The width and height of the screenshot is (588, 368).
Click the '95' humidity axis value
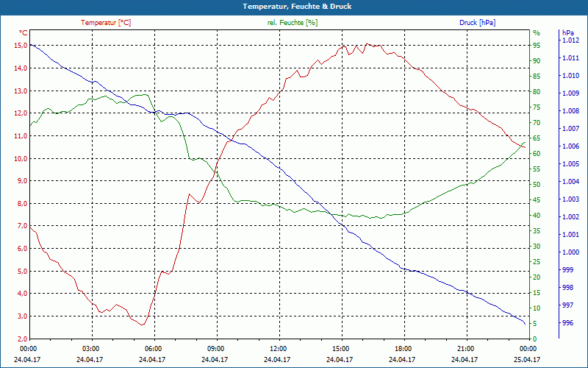[x=537, y=46]
